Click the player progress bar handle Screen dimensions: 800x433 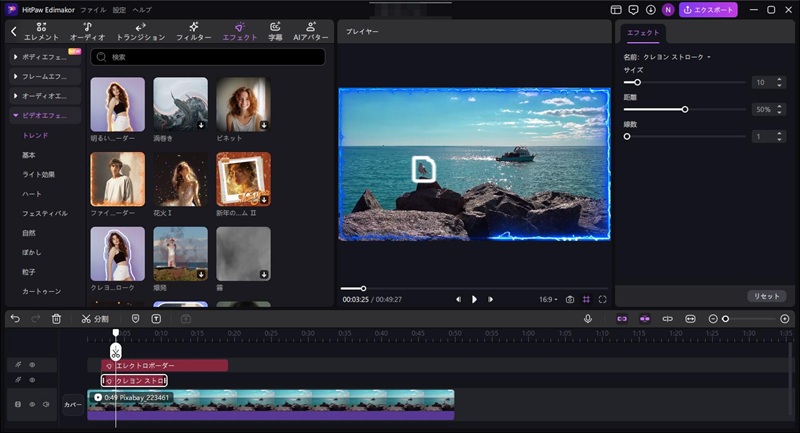tap(363, 289)
